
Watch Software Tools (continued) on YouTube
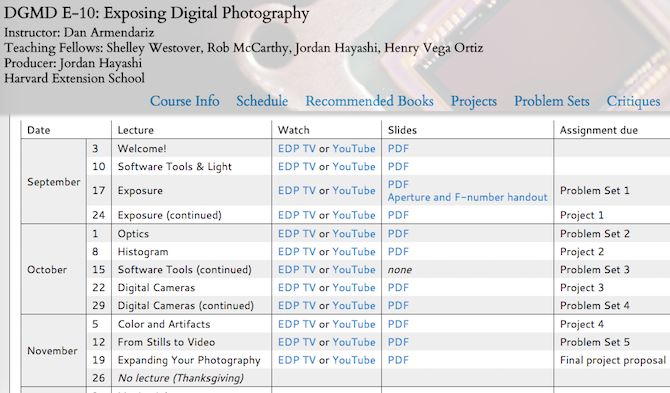coord(354,270)
